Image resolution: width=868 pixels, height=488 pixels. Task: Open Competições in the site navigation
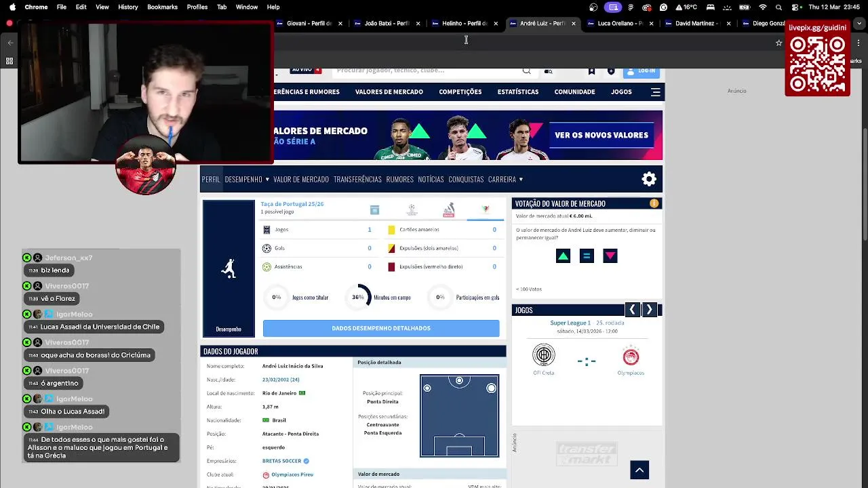point(460,92)
